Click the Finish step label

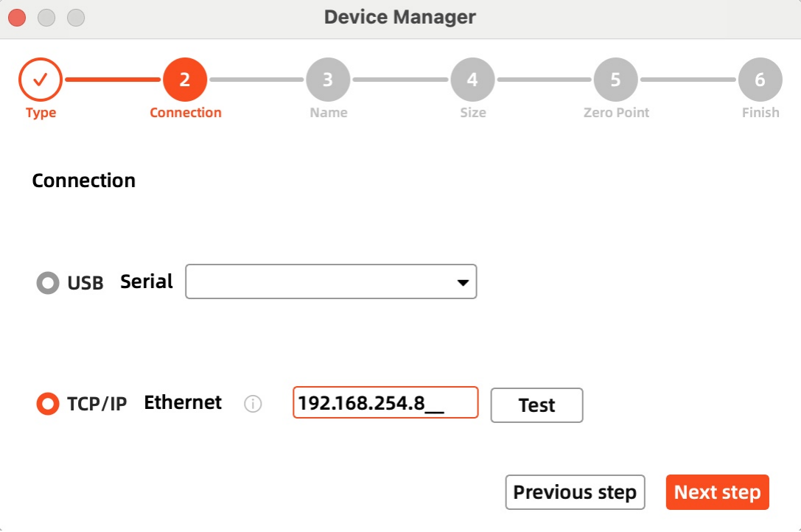(760, 113)
